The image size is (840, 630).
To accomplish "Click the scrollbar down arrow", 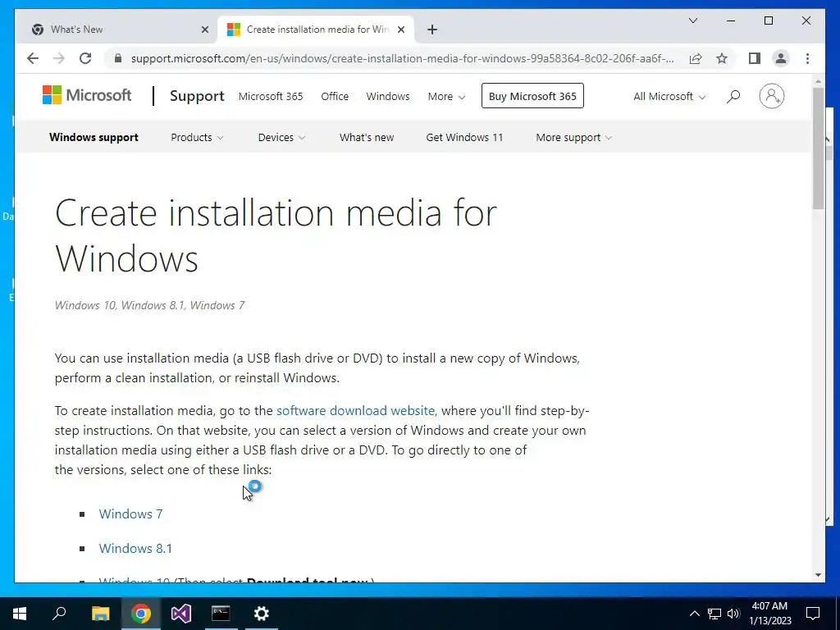I will click(x=818, y=575).
